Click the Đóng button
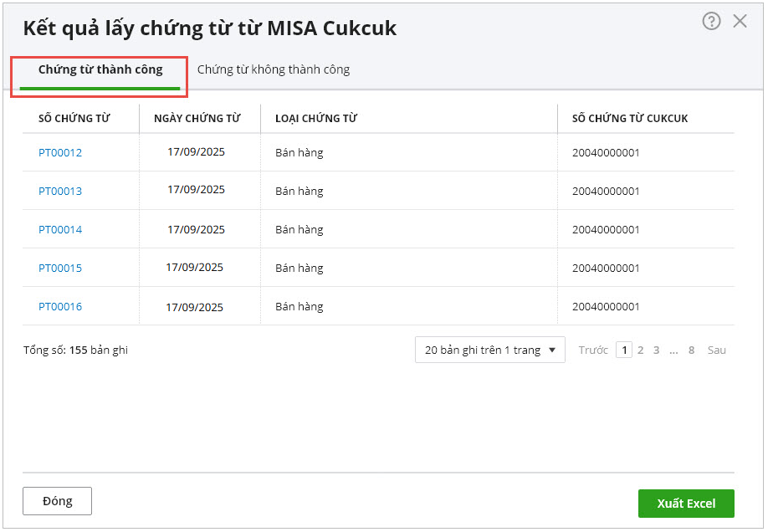 (57, 502)
